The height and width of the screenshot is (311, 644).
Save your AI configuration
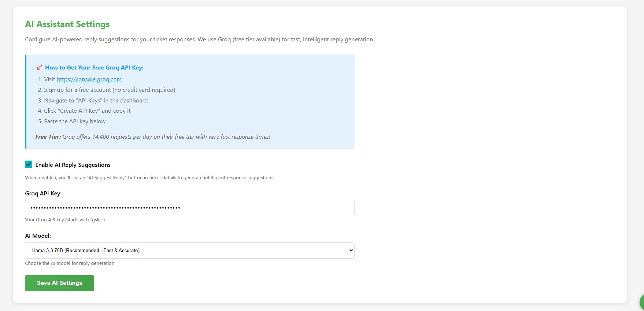[x=59, y=283]
